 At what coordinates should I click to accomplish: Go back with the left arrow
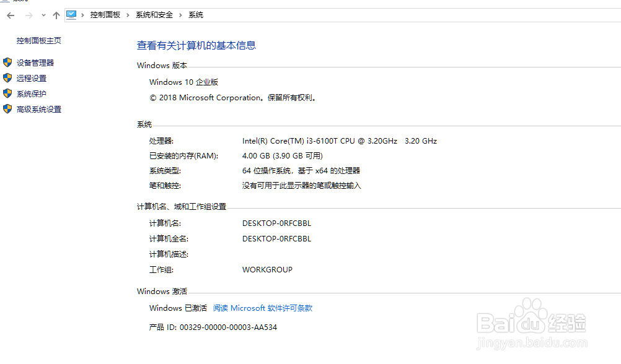[11, 15]
